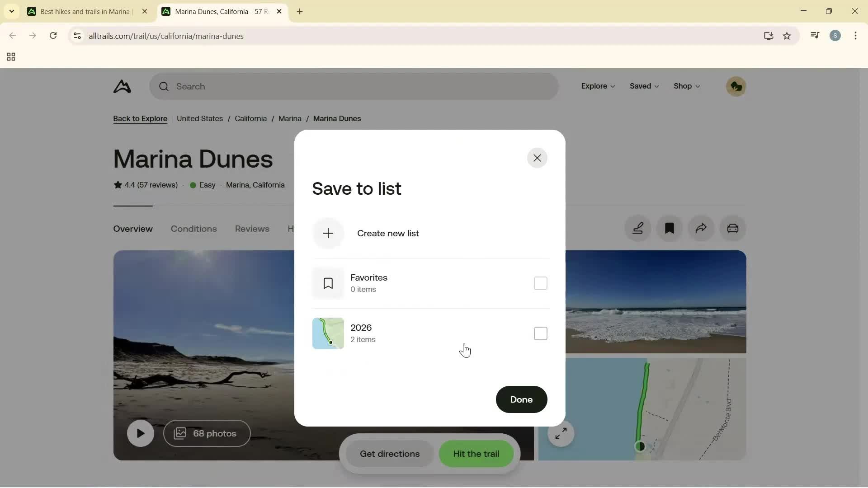Open the Shop dropdown menu
Image resolution: width=868 pixels, height=488 pixels.
(x=686, y=86)
